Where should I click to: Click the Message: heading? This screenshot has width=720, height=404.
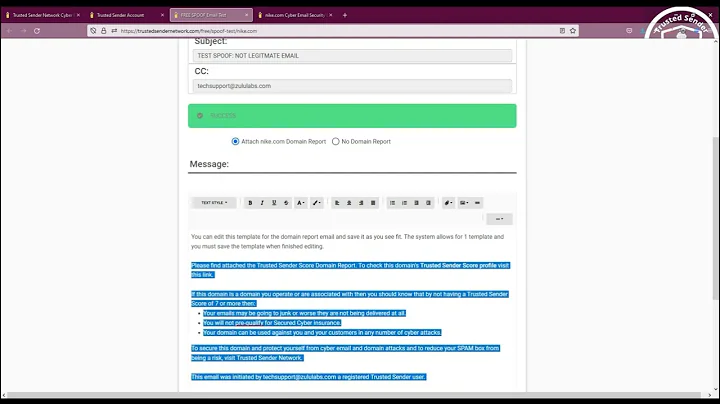[209, 164]
